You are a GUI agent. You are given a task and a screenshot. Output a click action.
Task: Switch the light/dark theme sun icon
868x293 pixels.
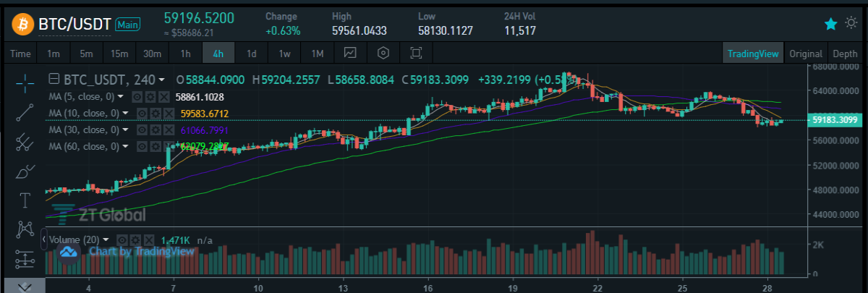851,24
